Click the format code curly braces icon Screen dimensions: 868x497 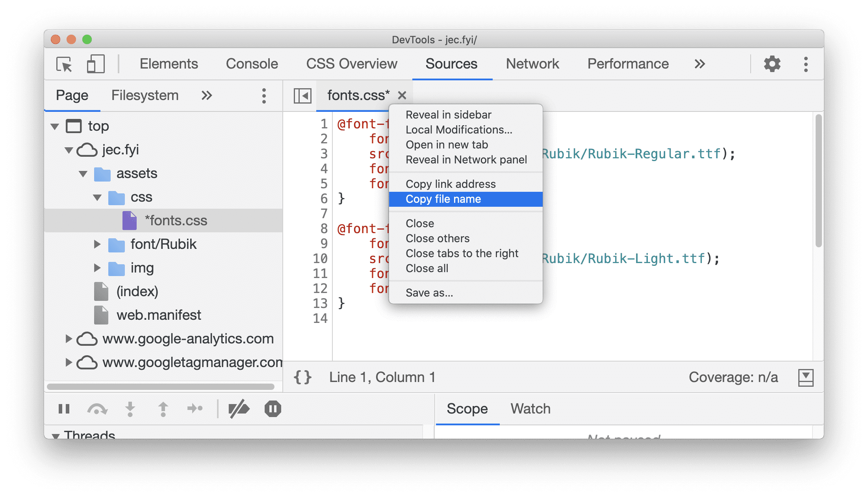[x=305, y=376]
